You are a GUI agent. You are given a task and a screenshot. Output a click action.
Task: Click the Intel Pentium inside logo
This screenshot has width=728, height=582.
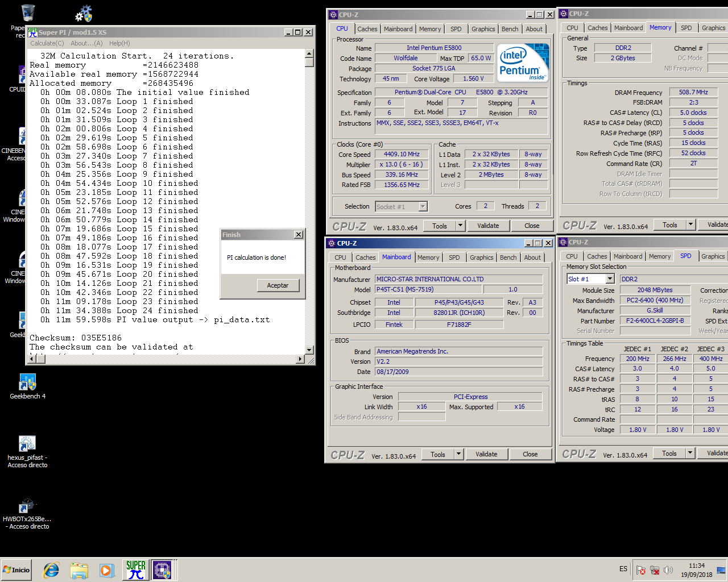click(523, 63)
